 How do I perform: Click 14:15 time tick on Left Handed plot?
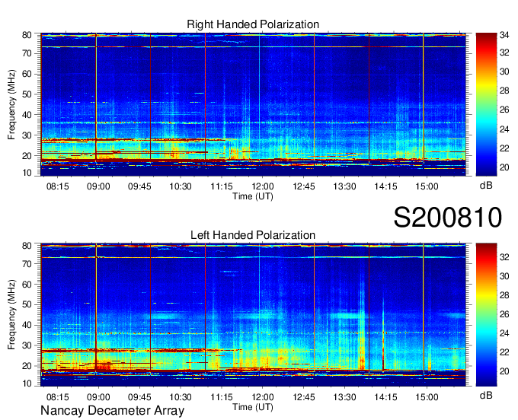385,397
